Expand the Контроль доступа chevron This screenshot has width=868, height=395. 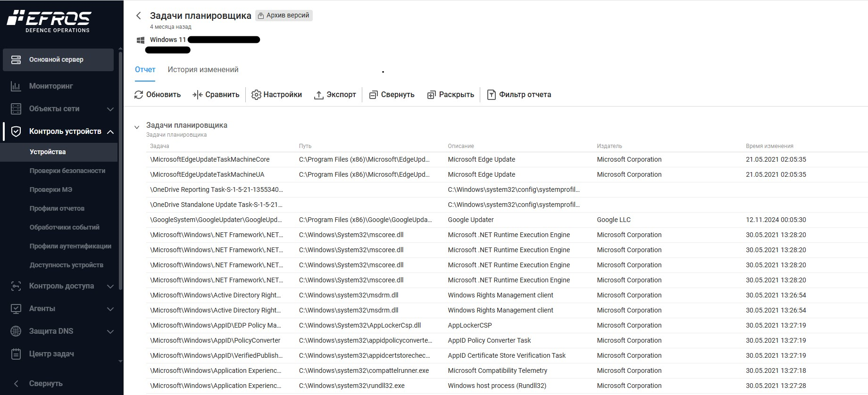pyautogui.click(x=110, y=287)
